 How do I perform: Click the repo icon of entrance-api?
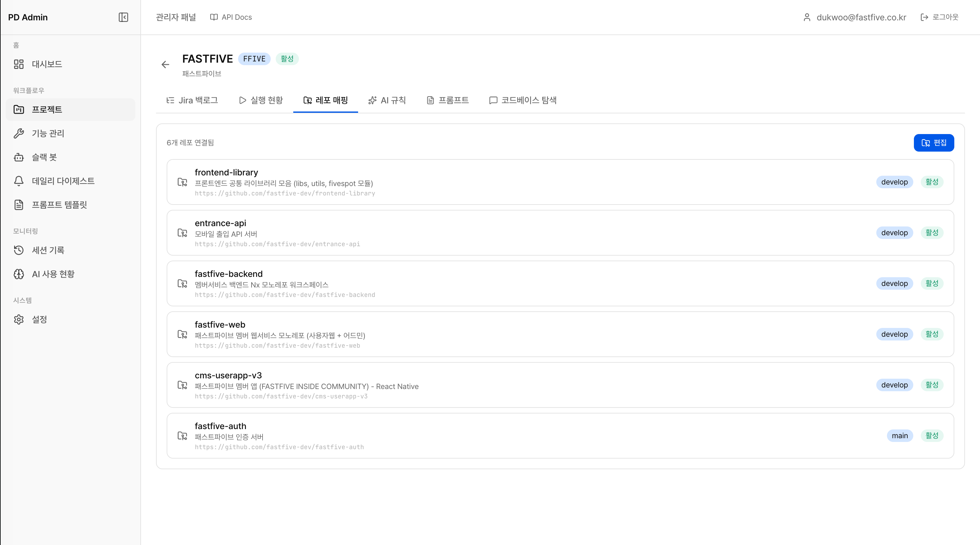(x=182, y=233)
